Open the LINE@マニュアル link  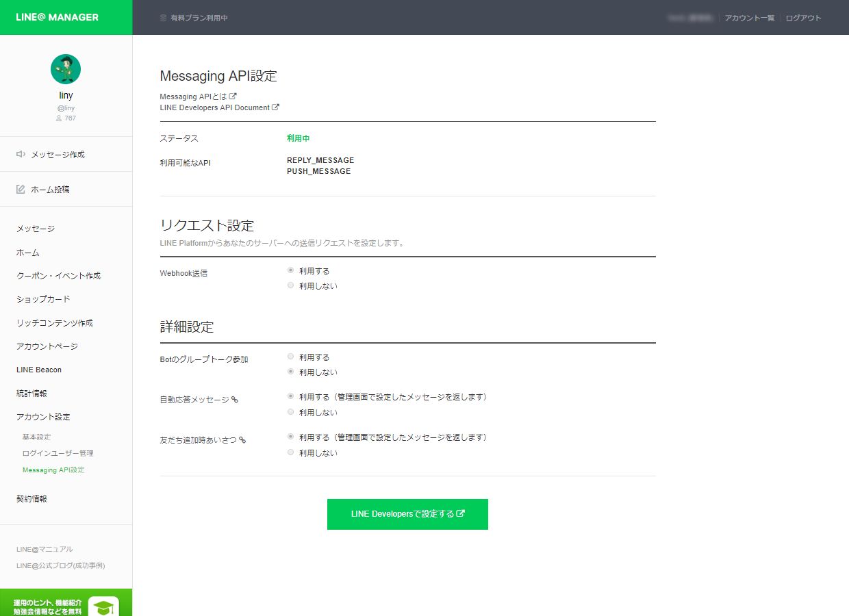(45, 549)
